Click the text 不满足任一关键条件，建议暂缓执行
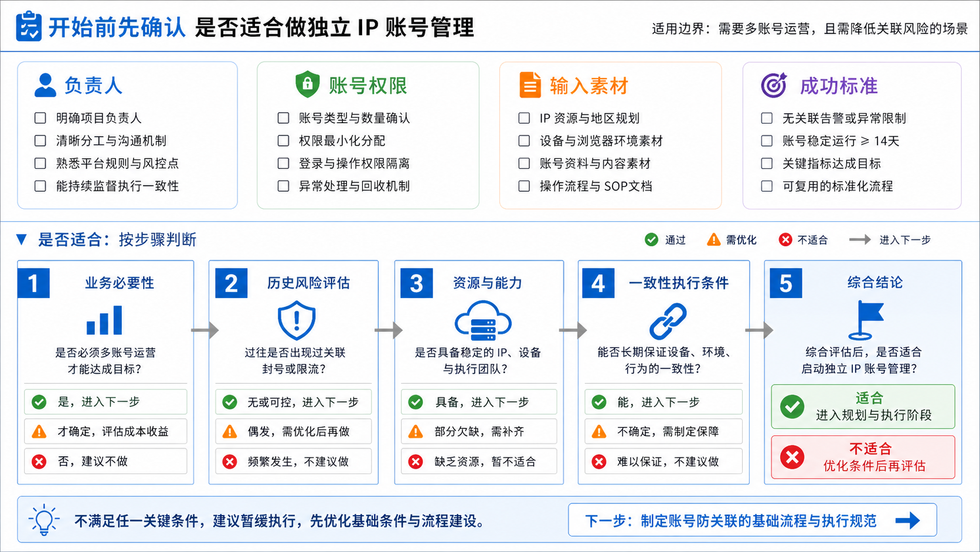The image size is (980, 552). tap(187, 520)
